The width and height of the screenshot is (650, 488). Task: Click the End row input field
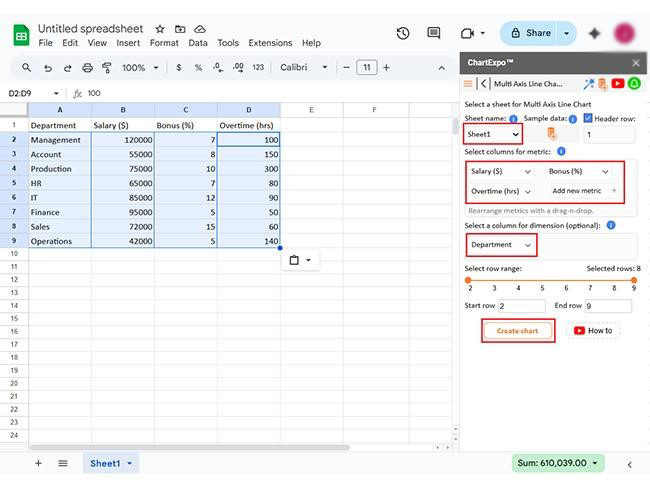click(608, 306)
